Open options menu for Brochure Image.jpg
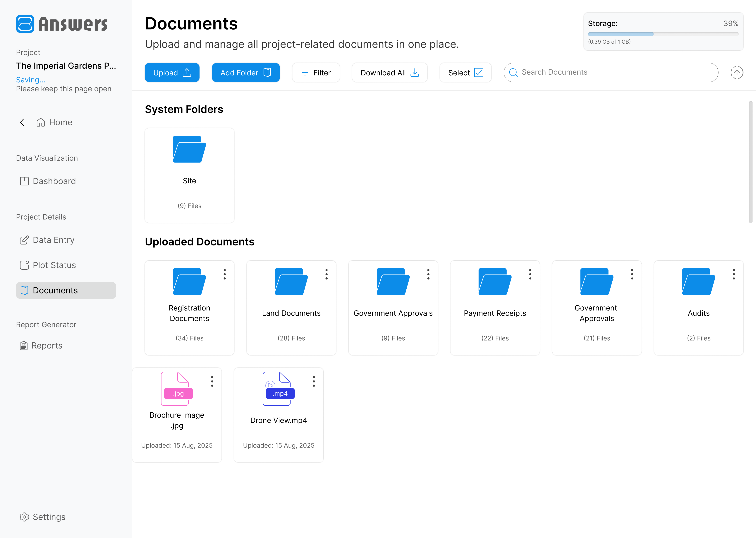The width and height of the screenshot is (756, 538). pyautogui.click(x=212, y=381)
